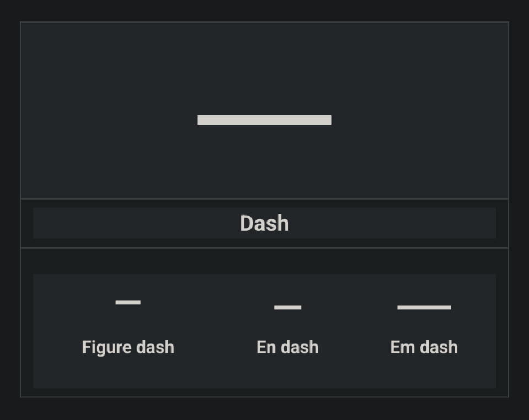
Task: Select the En dash glyph
Action: pos(287,307)
